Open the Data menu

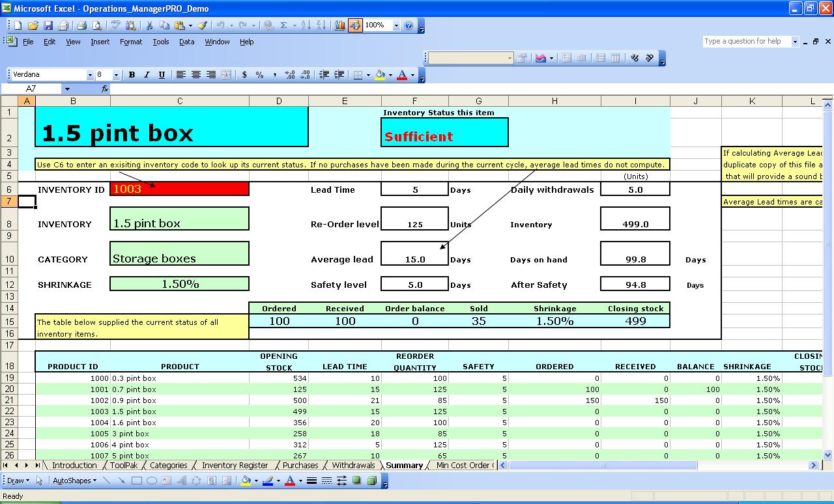point(186,41)
